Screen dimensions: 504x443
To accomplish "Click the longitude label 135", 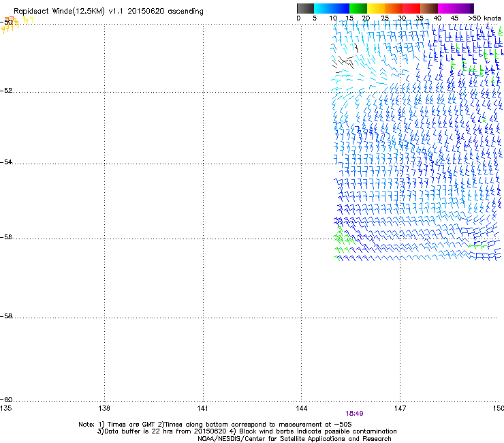I will 5,408.
